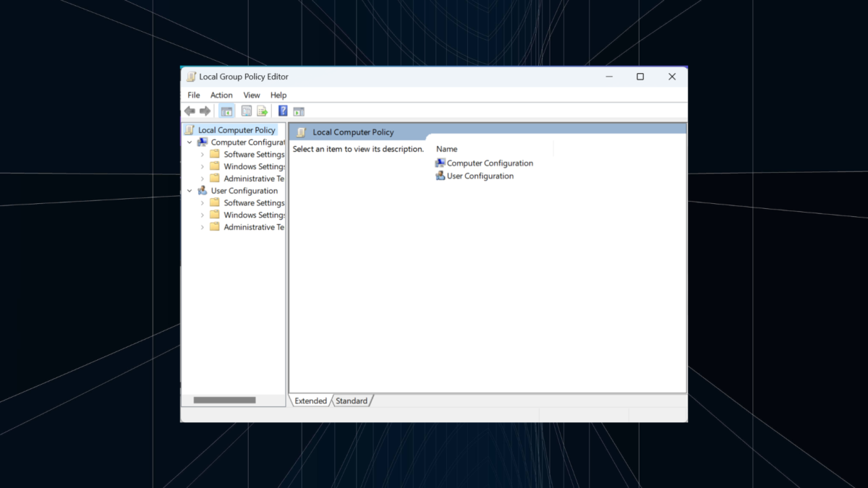Toggle the Show/Hide Action Pane toolbar icon
This screenshot has height=488, width=868.
click(x=298, y=111)
